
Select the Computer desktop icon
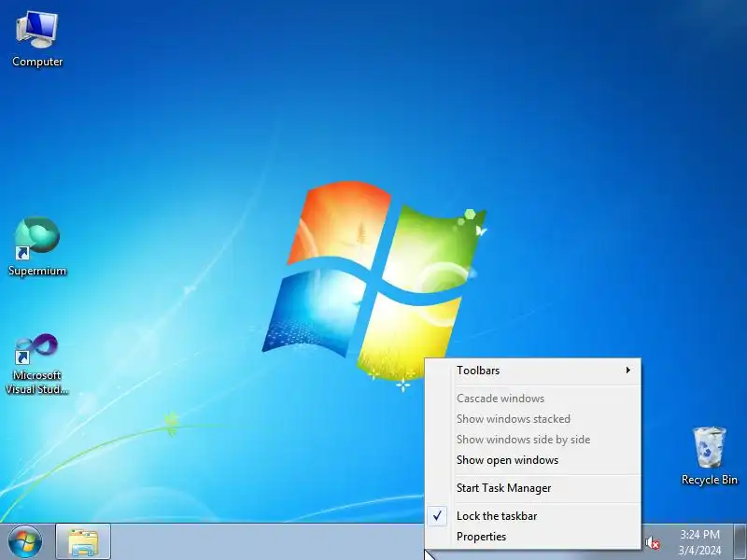pyautogui.click(x=37, y=39)
